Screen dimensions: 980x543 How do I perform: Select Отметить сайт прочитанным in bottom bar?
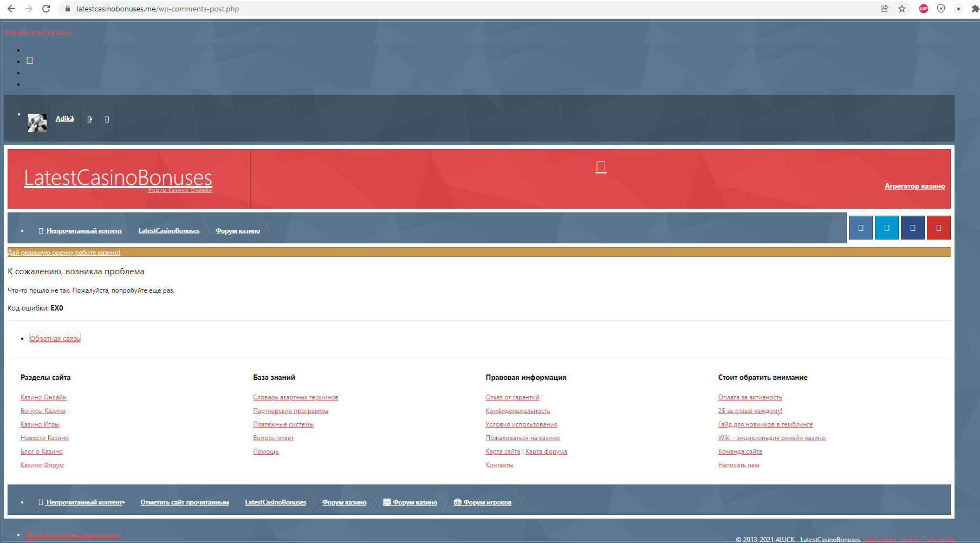184,502
